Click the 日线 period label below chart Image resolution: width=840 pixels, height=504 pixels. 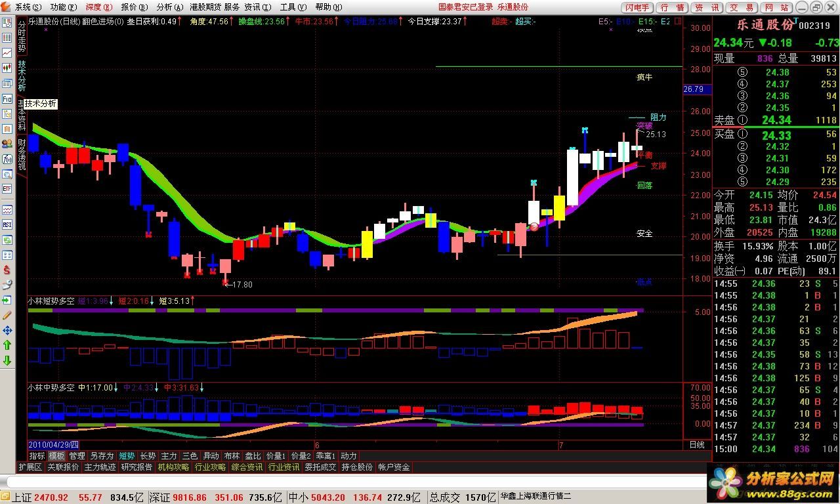tap(697, 444)
